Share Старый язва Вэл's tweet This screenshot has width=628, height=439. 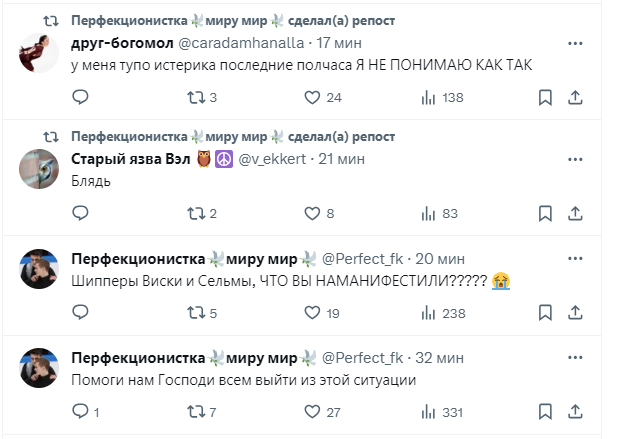pos(575,213)
